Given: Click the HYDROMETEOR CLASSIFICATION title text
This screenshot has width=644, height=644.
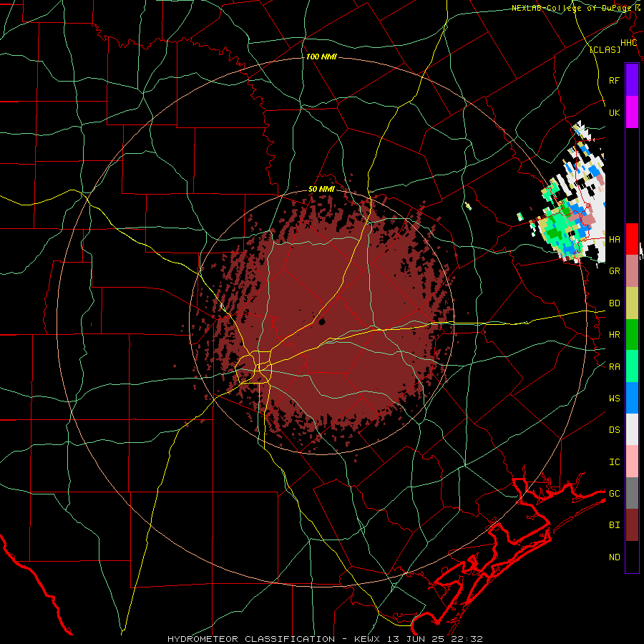Looking at the screenshot, I should click(x=251, y=639).
